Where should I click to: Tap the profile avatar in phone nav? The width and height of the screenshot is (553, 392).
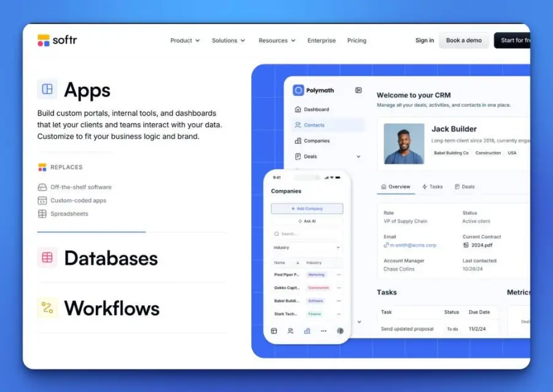pos(340,331)
